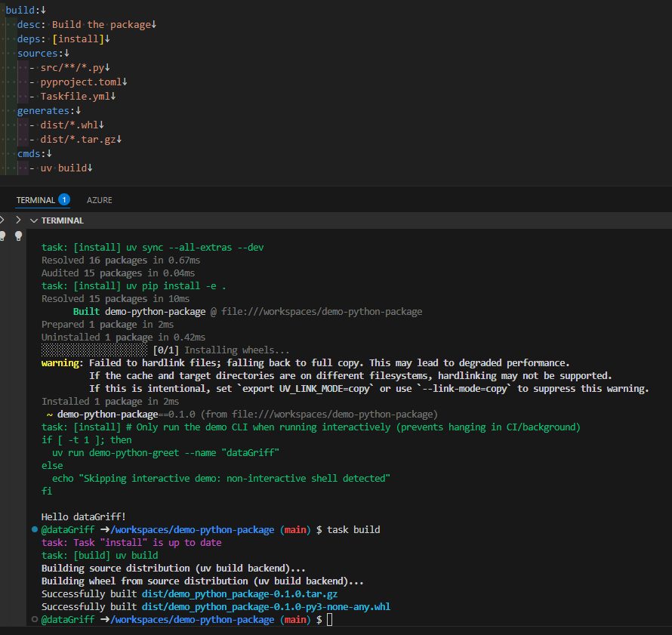
Task: Click 'echo "Skipping interactive demo' line
Action: tap(221, 478)
